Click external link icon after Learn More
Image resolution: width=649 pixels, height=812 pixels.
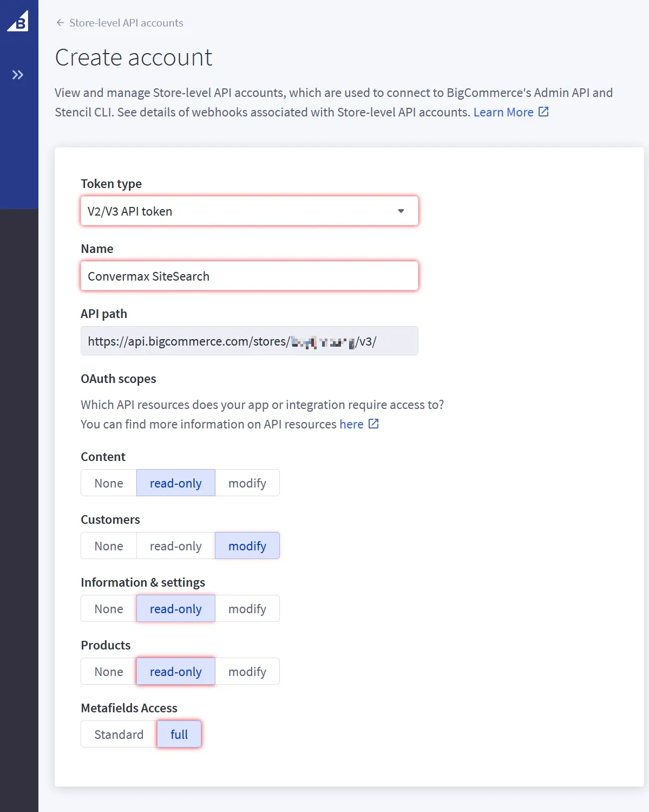pyautogui.click(x=543, y=112)
